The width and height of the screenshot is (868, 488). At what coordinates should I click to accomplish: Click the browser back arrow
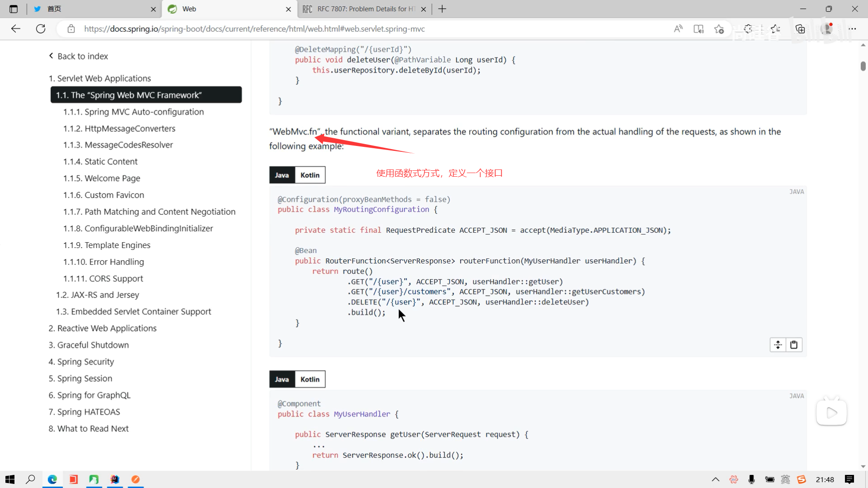pyautogui.click(x=16, y=29)
